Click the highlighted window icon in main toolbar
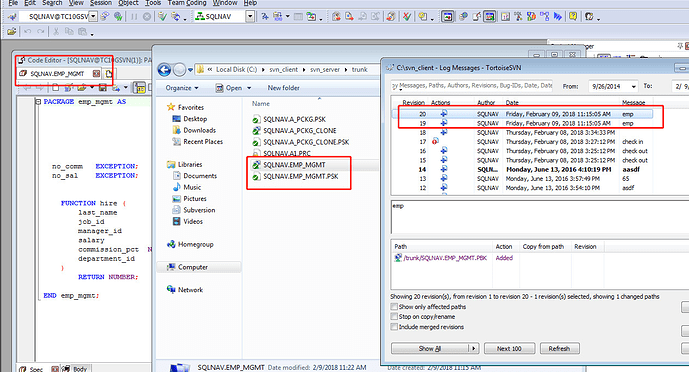Image resolution: width=689 pixels, height=372 pixels. pos(448,17)
